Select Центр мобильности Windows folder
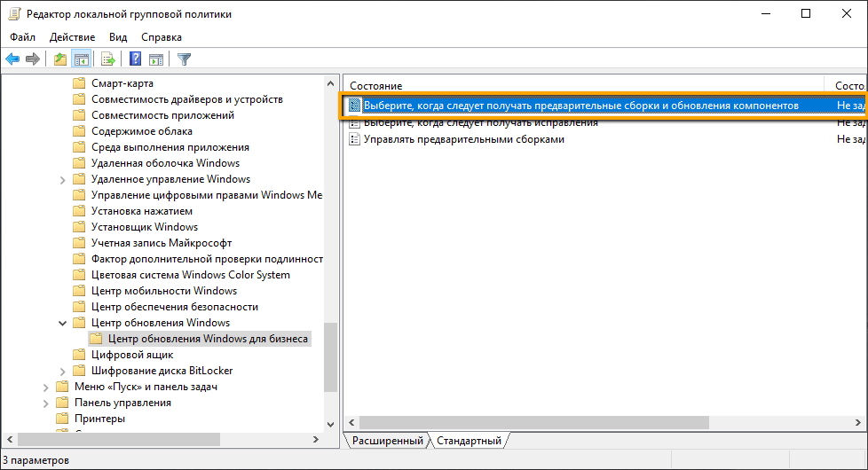 coord(164,291)
